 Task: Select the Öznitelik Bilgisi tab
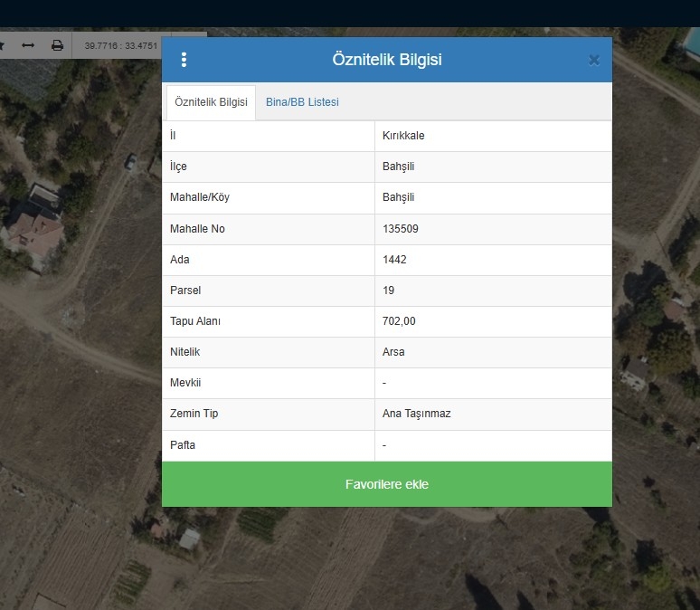(x=211, y=102)
